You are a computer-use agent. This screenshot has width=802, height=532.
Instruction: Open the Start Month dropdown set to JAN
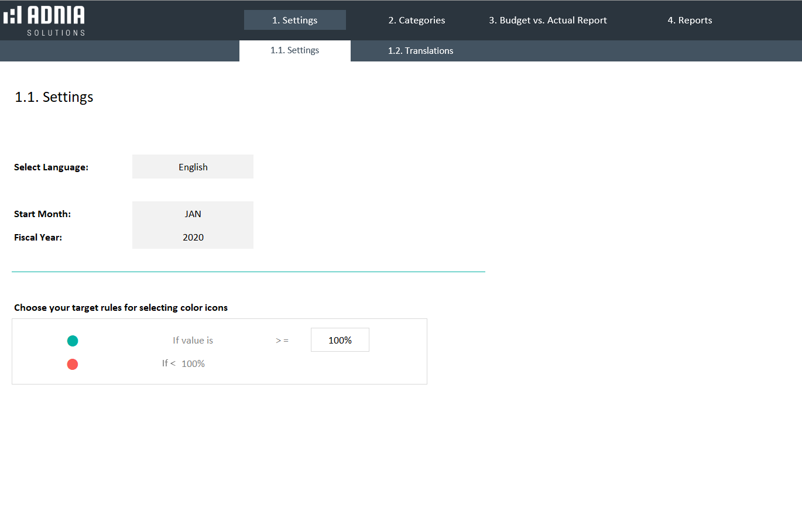[x=193, y=214]
